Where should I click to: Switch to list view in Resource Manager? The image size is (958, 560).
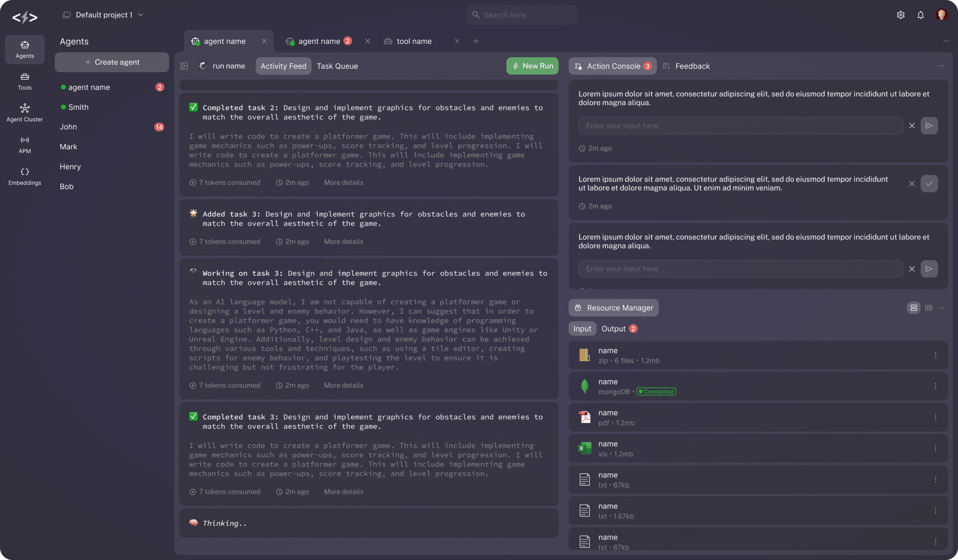pos(913,308)
